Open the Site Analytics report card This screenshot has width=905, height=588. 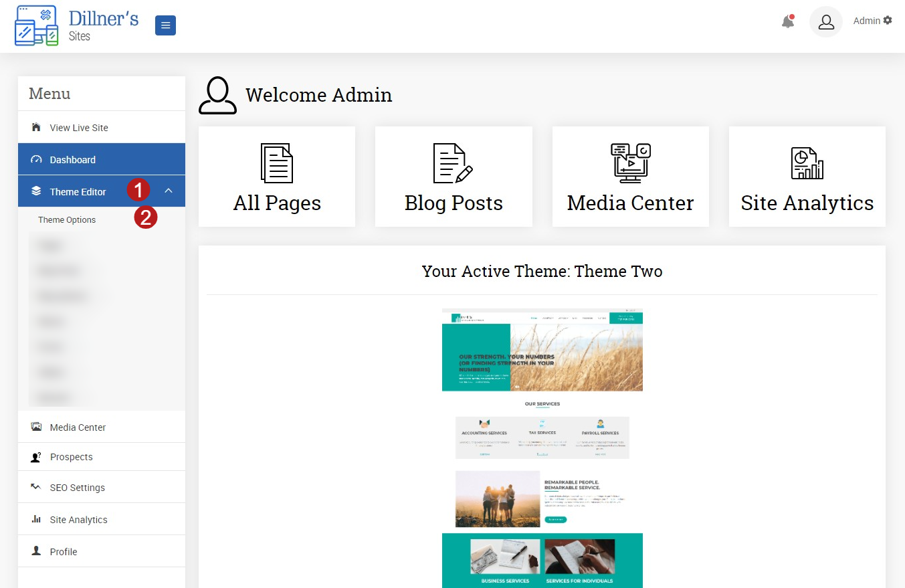tap(807, 177)
